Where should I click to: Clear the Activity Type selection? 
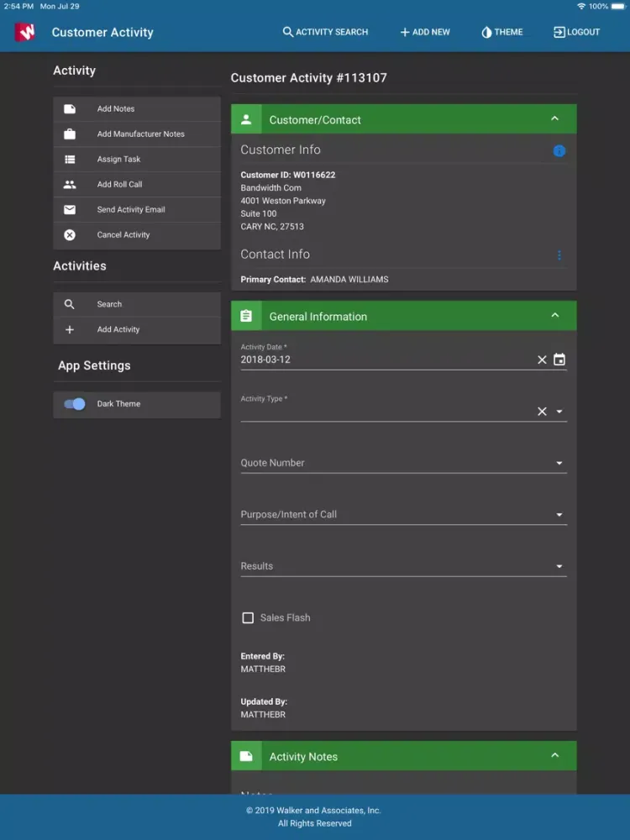(542, 412)
